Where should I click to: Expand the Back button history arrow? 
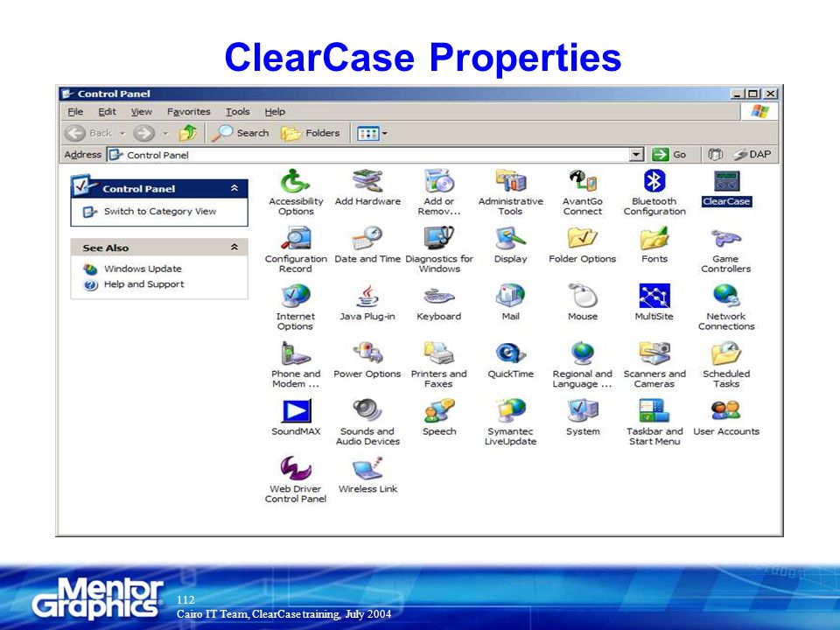122,133
